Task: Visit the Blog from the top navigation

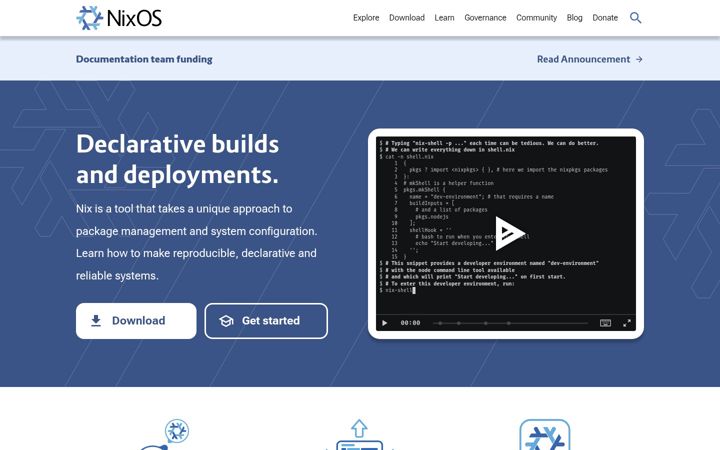Action: pyautogui.click(x=574, y=17)
